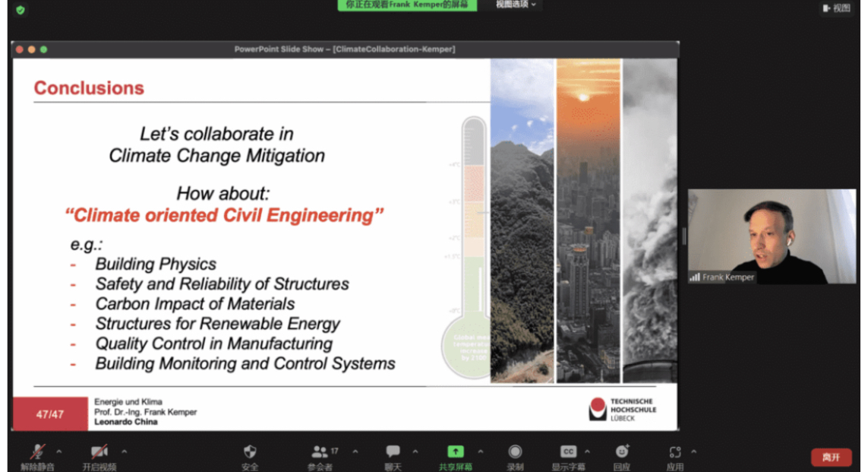Click the green viewing Frank Kemper's screen banner
This screenshot has width=868, height=472.
point(407,5)
